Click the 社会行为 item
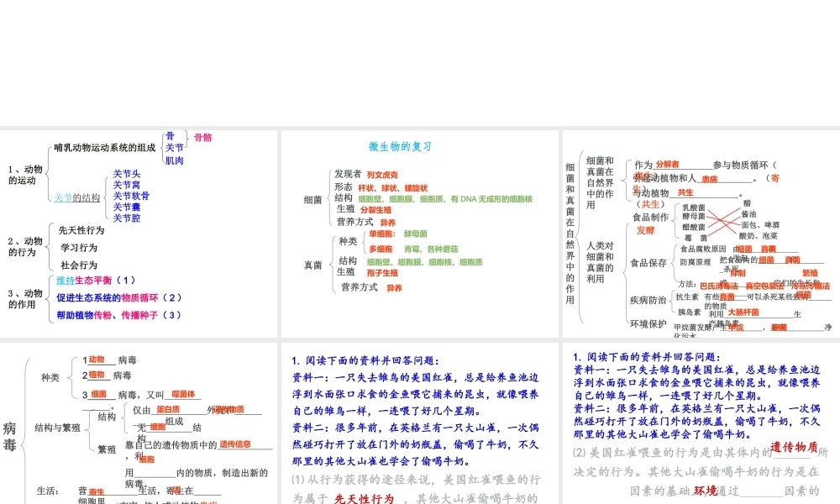Image resolution: width=840 pixels, height=504 pixels. (x=79, y=265)
